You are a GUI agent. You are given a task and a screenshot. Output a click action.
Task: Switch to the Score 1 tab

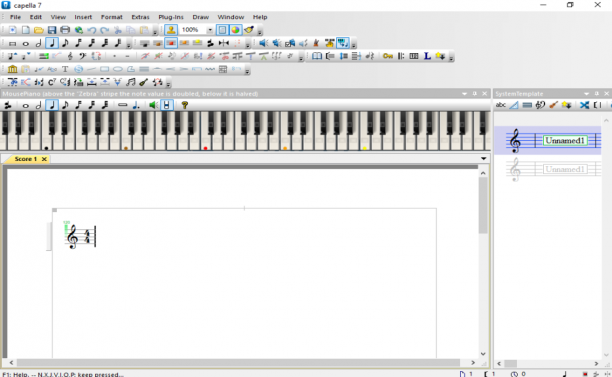[25, 159]
